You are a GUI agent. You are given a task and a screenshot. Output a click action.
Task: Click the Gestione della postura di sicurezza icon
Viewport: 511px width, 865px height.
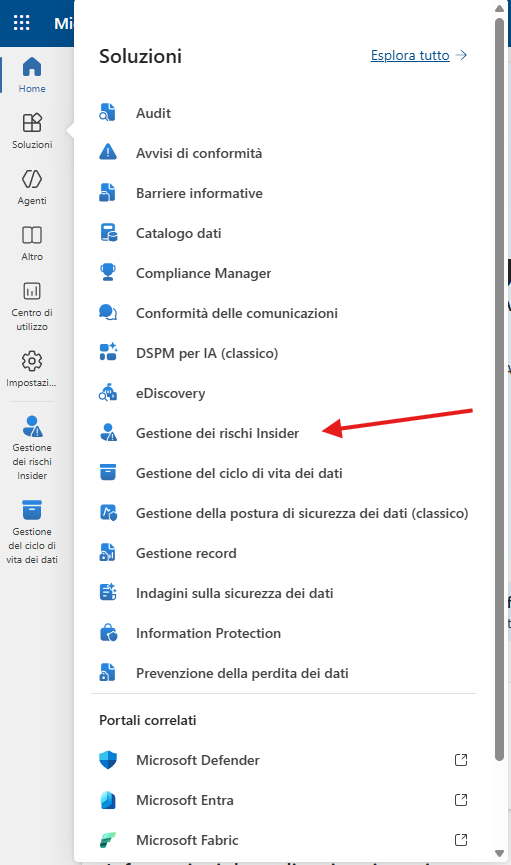tap(108, 512)
